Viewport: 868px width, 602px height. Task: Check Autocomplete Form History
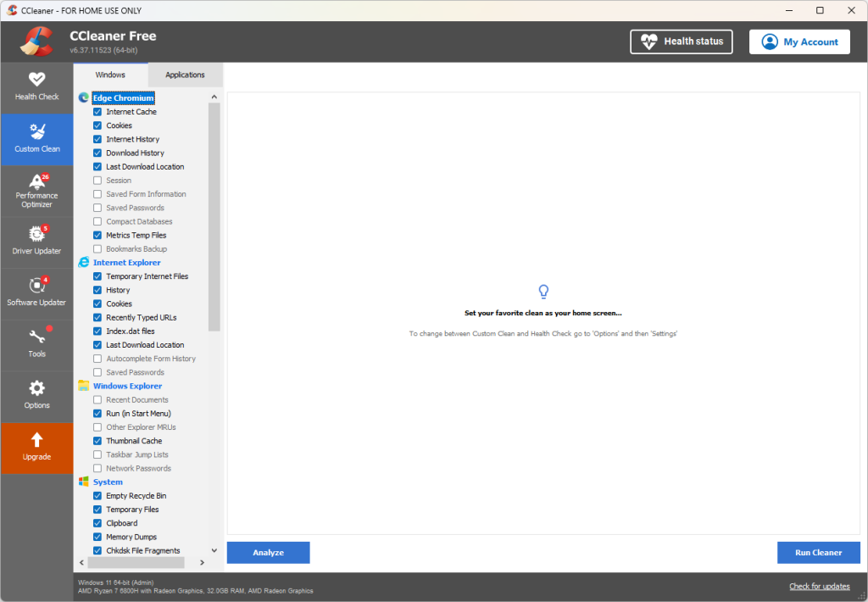97,359
